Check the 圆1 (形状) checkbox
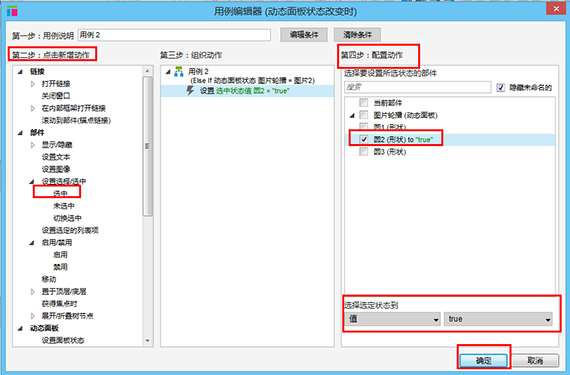Viewport: 570px width, 375px height. point(364,126)
